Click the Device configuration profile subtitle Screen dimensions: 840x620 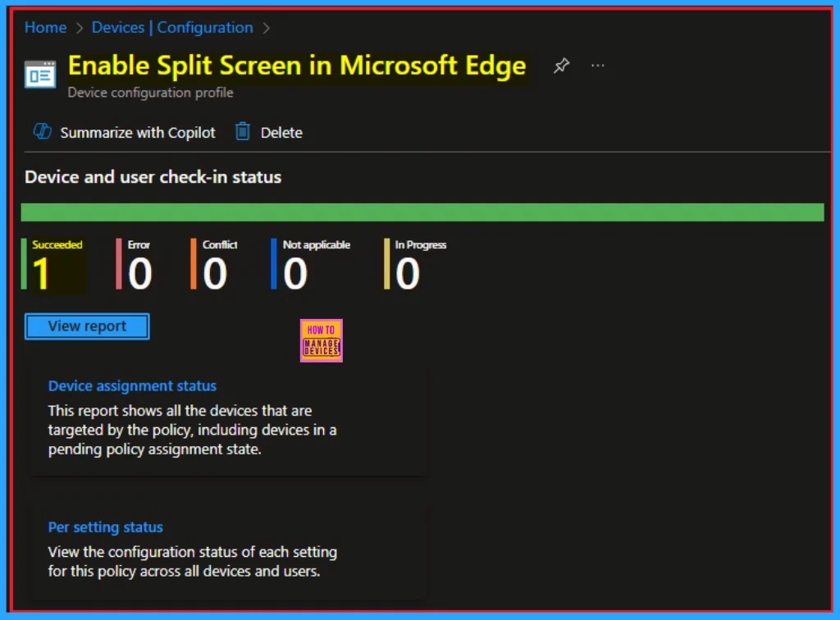point(151,93)
